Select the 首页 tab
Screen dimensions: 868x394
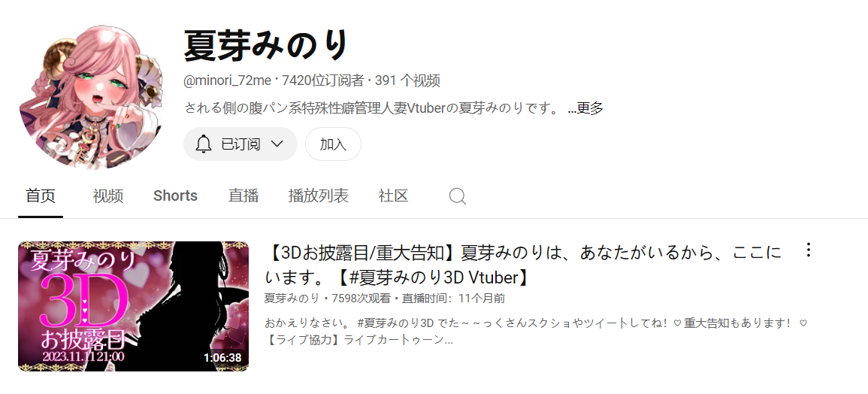pos(41,195)
